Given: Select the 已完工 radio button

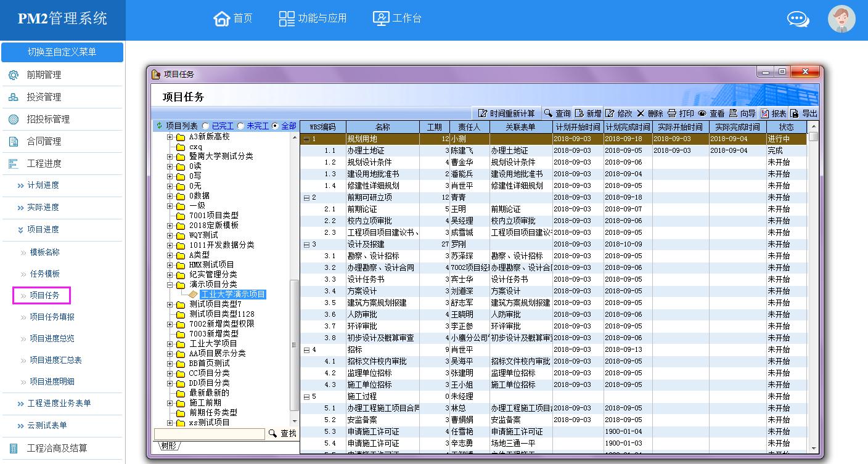Looking at the screenshot, I should (206, 126).
